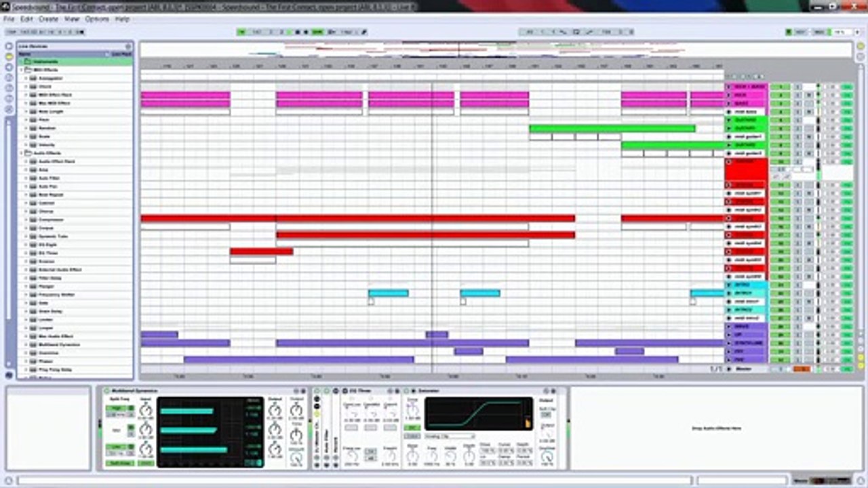The width and height of the screenshot is (868, 488).
Task: Select the yellow Live Devices browser button
Action: point(9,56)
